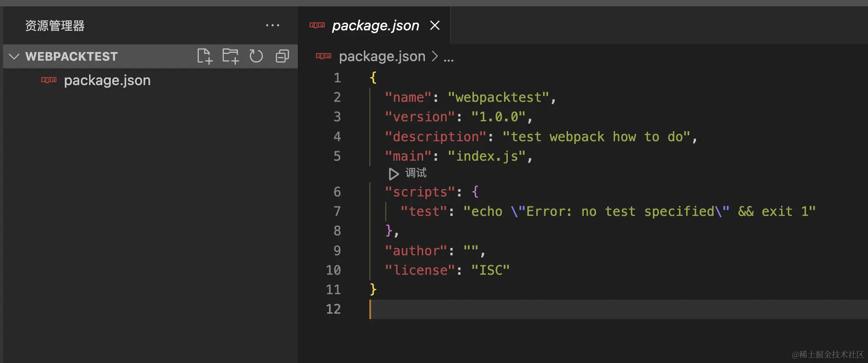Click the opening brace on line 1
868x363 pixels.
point(373,78)
